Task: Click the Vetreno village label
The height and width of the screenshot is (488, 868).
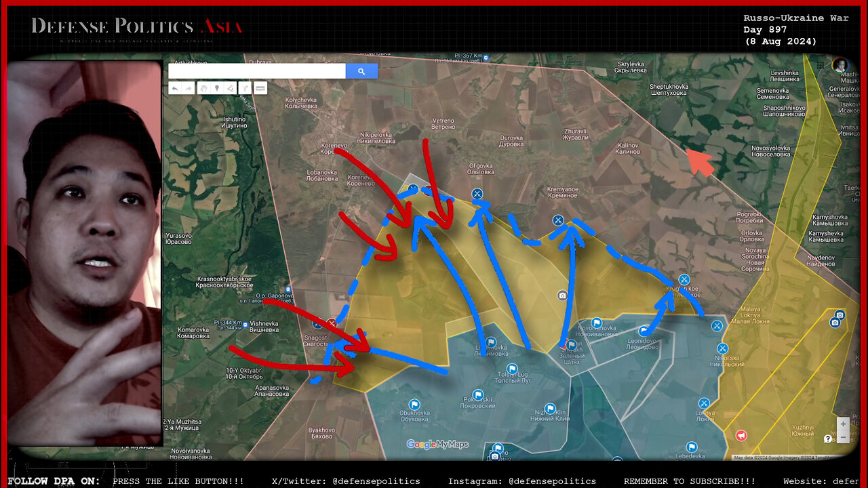Action: click(443, 124)
